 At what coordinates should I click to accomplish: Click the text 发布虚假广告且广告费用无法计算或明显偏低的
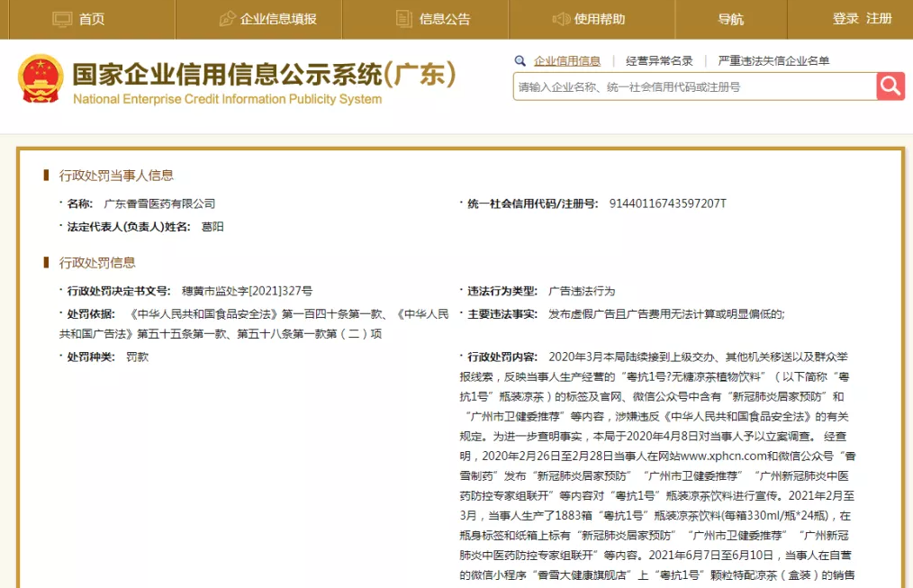click(x=665, y=314)
